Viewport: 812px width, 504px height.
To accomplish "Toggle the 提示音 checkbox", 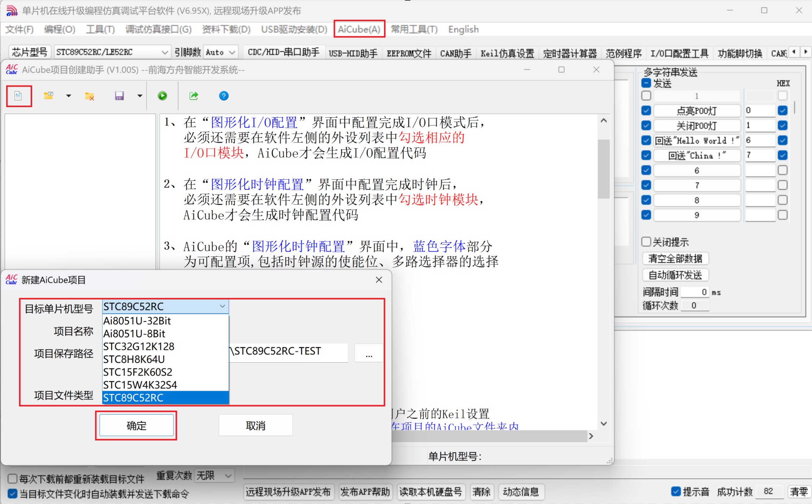I will 676,491.
